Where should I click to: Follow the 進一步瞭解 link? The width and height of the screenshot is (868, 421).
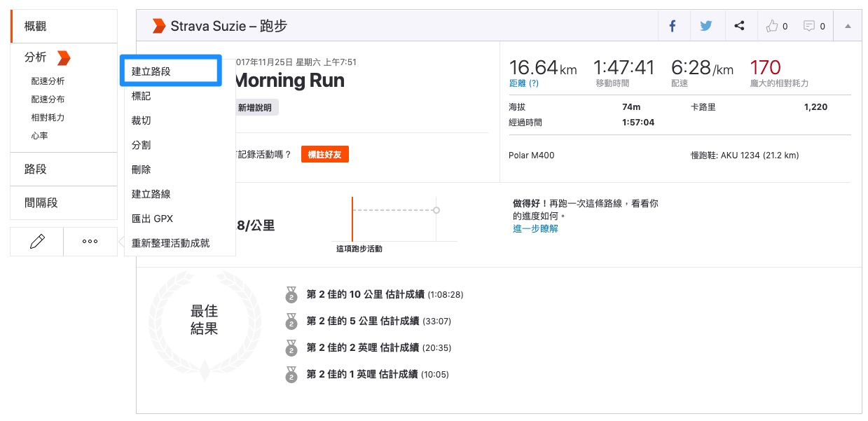pos(535,228)
